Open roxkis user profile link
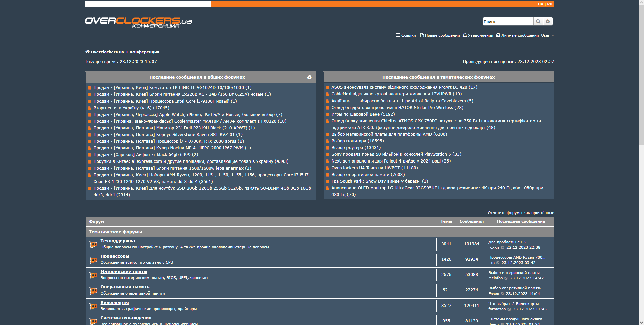The height and width of the screenshot is (325, 644). coord(494,248)
